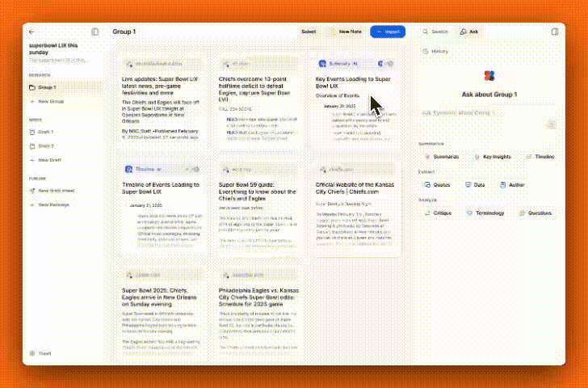Select Group 1 in sidebar
Image resolution: width=588 pixels, height=388 pixels.
(x=65, y=87)
